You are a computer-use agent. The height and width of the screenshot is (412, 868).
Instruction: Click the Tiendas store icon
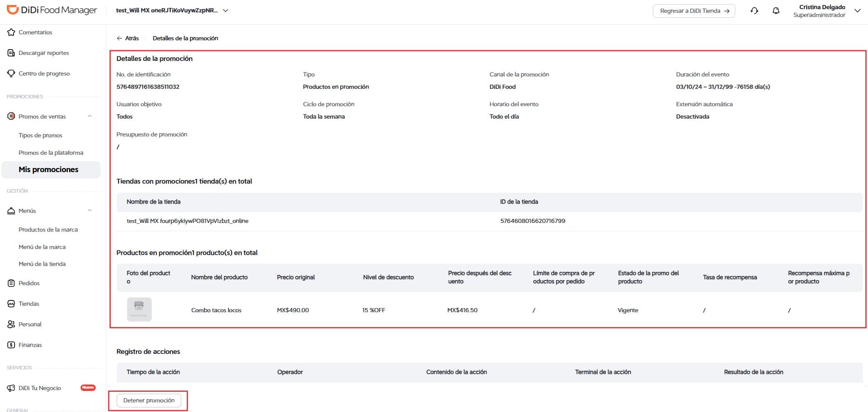[11, 304]
